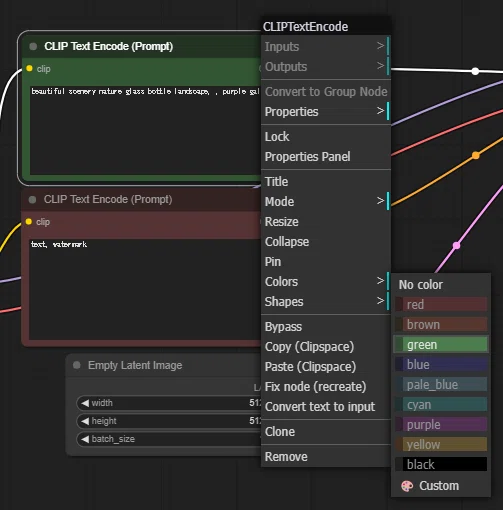Toggle collapse dot on green CLIP Text Encode node
This screenshot has height=510, width=503.
[33, 46]
